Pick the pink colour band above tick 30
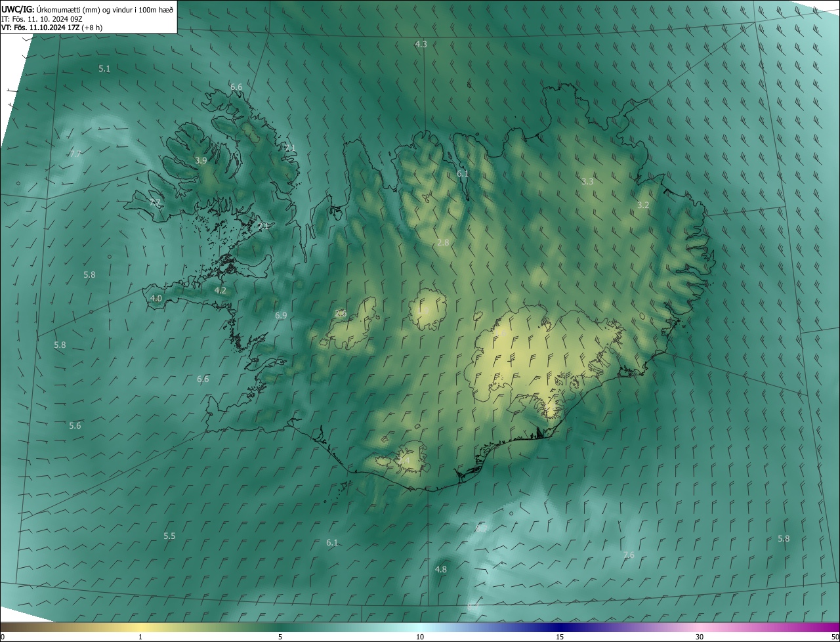 click(x=700, y=628)
